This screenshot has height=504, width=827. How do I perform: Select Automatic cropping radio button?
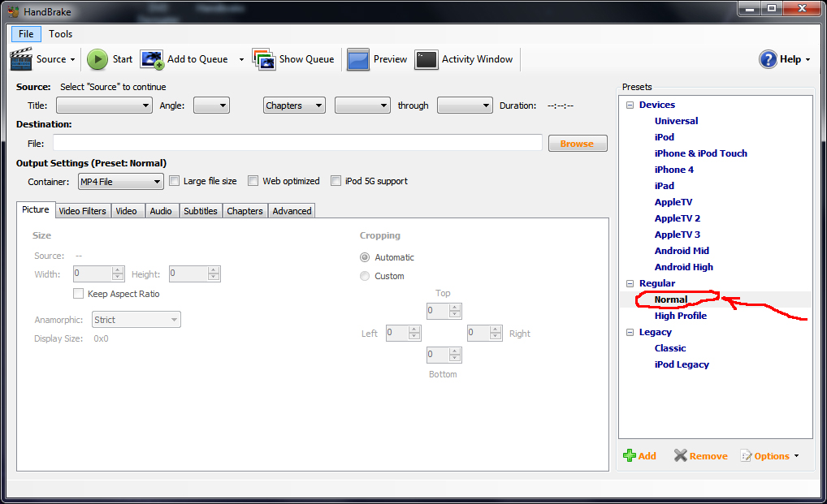pyautogui.click(x=365, y=257)
